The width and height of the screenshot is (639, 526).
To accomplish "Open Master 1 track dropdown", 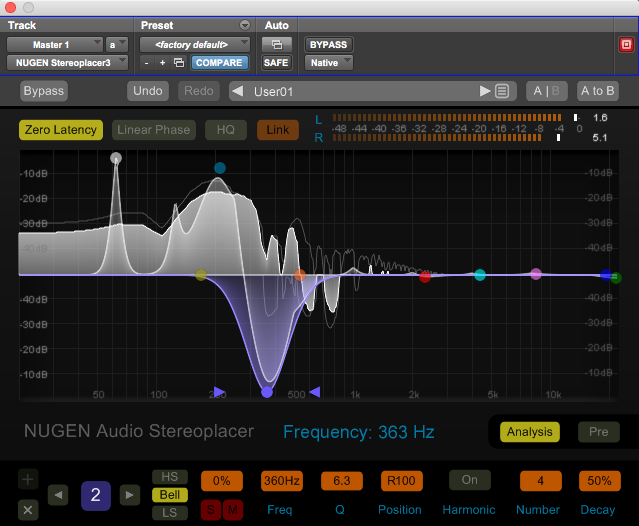I will [x=55, y=44].
